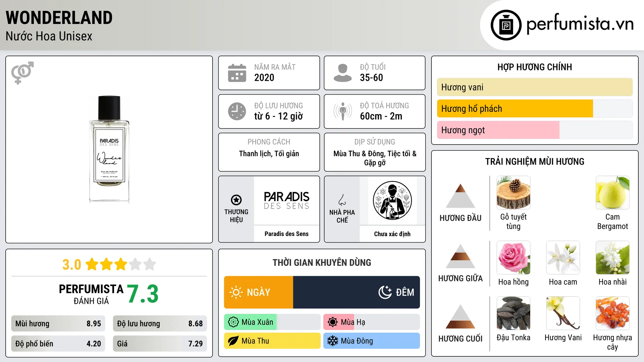Select the Hoa cam orange blossom image
644x362 pixels.
[x=563, y=258]
